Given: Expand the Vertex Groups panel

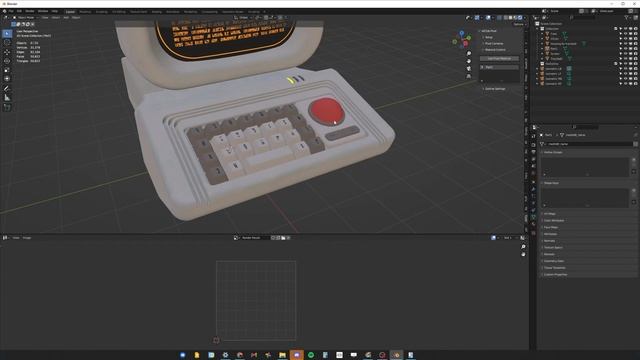Looking at the screenshot, I should [553, 152].
